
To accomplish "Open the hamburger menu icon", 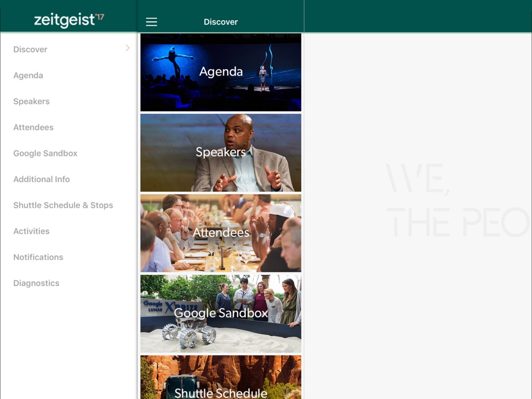I will click(x=151, y=22).
